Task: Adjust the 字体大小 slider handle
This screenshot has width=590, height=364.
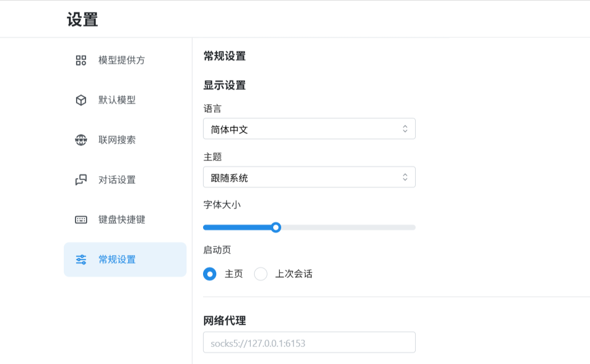Action: pos(276,227)
